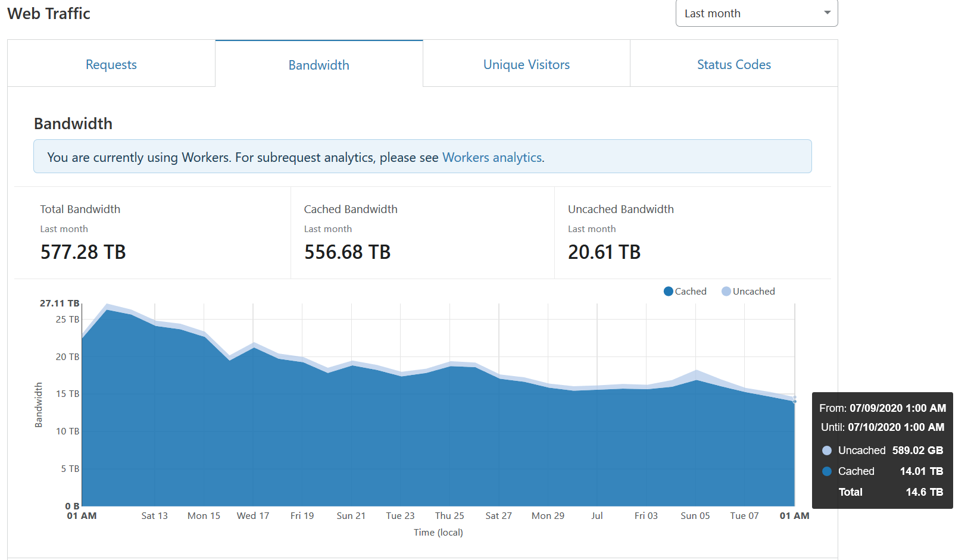Click the dropdown arrow beside Last month
The image size is (971, 560).
827,12
